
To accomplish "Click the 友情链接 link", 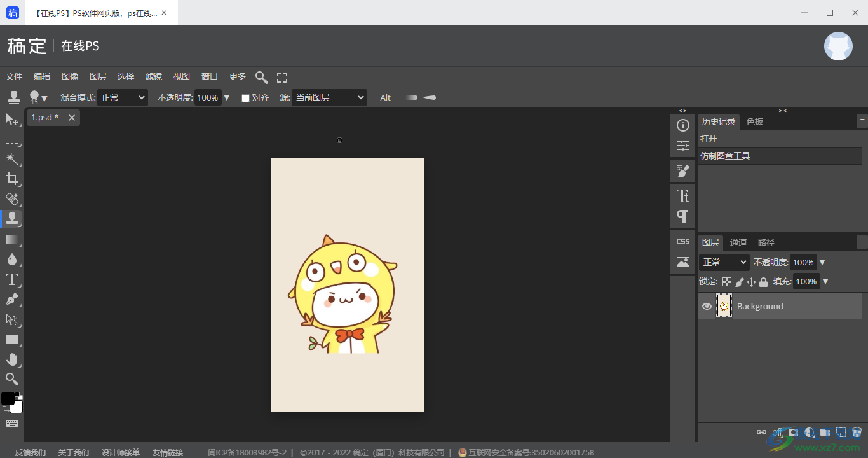I will click(168, 453).
